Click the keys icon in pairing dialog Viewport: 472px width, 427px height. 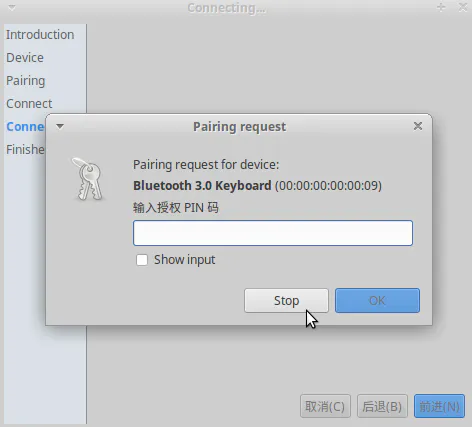tap(88, 179)
